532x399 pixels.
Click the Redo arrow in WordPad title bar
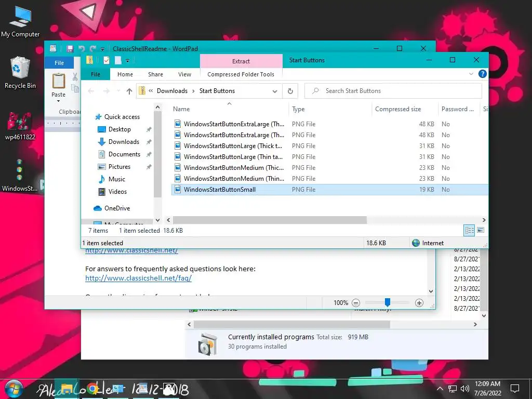[x=92, y=48]
